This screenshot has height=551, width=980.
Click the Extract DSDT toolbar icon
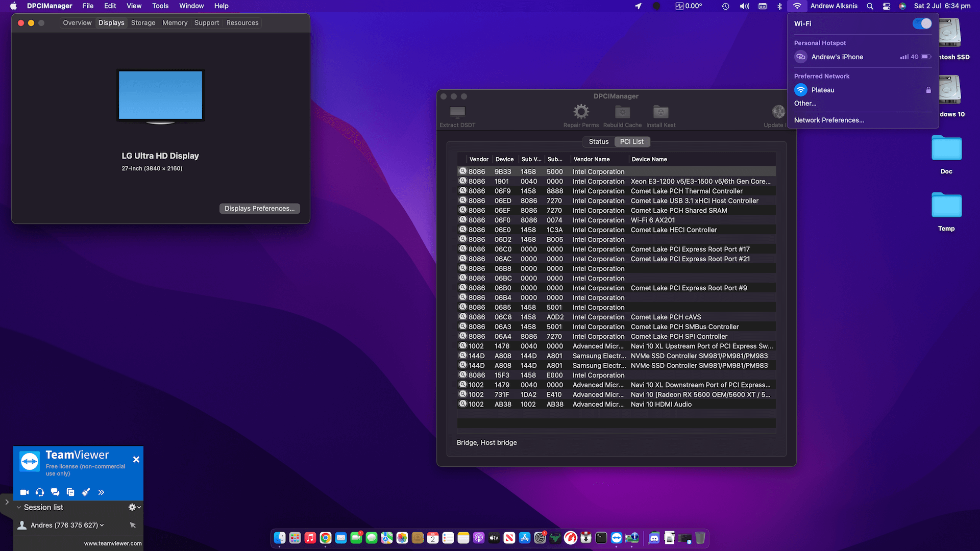click(457, 112)
